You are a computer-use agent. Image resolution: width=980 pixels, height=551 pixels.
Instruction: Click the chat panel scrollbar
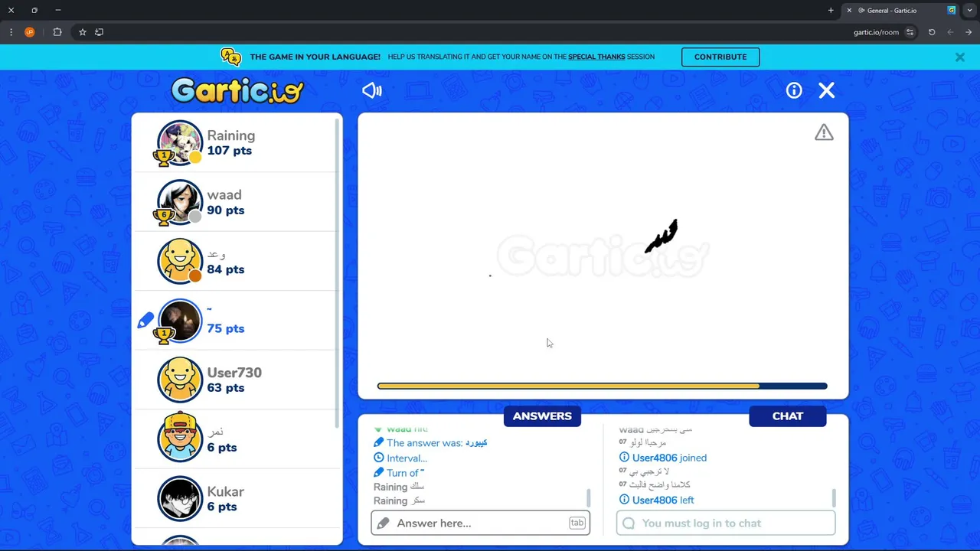point(833,497)
